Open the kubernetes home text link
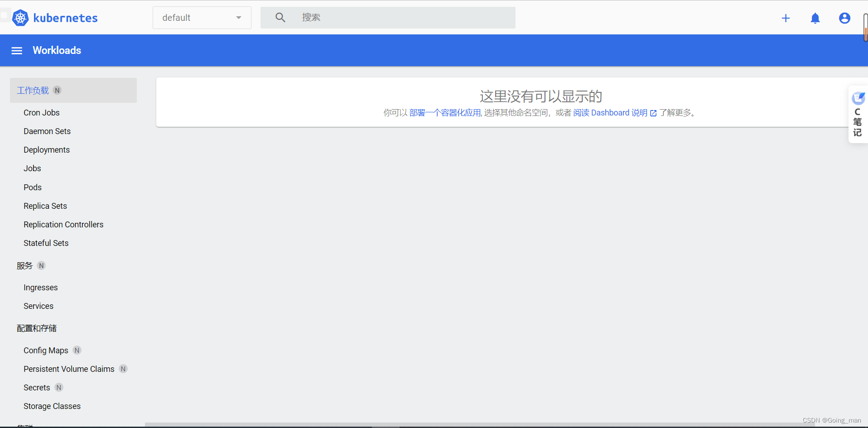 pos(66,18)
